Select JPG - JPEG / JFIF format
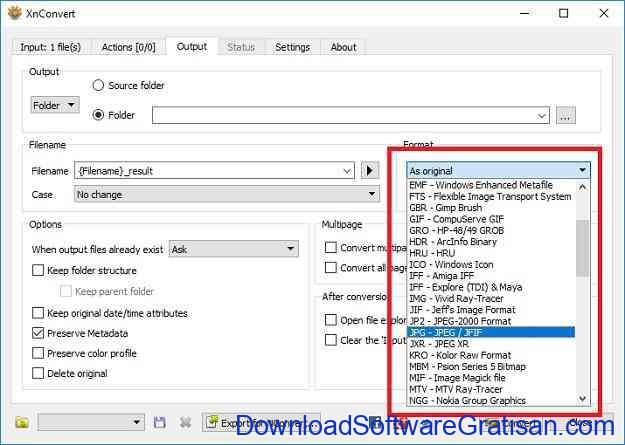The image size is (625, 445). (x=491, y=332)
